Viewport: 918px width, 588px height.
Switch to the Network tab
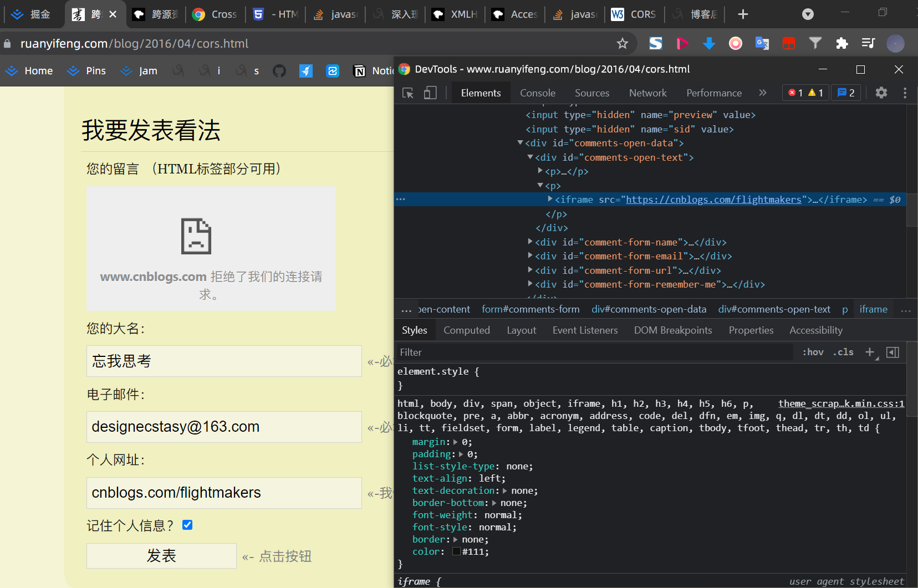click(x=647, y=93)
